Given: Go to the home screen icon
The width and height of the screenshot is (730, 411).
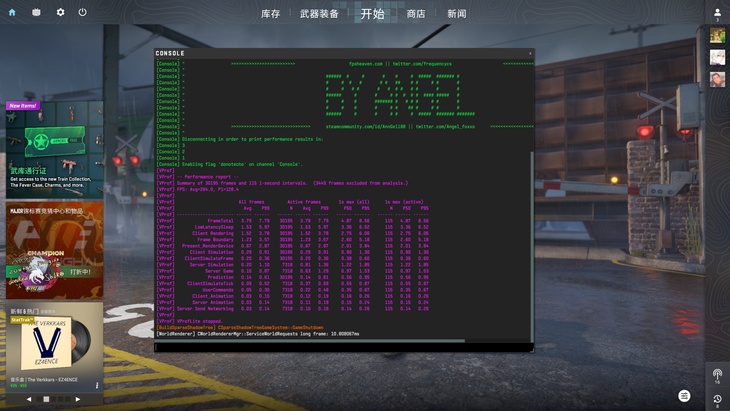Looking at the screenshot, I should (x=12, y=13).
